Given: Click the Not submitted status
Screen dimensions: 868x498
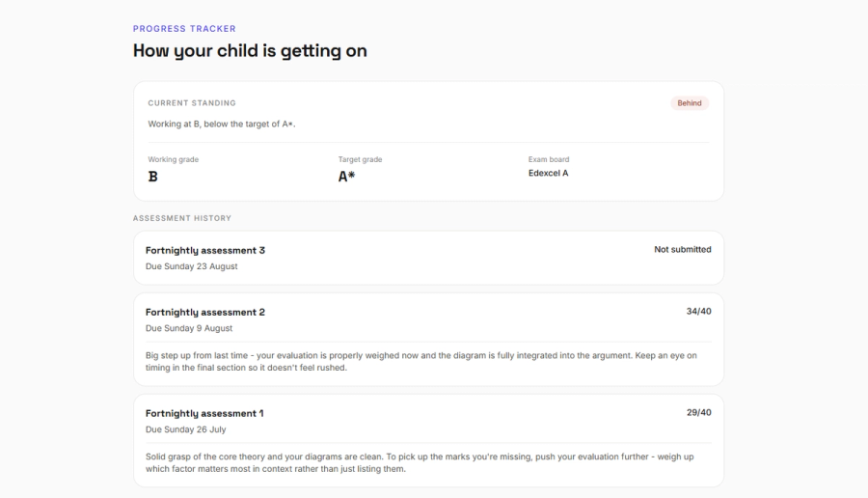Looking at the screenshot, I should tap(683, 250).
